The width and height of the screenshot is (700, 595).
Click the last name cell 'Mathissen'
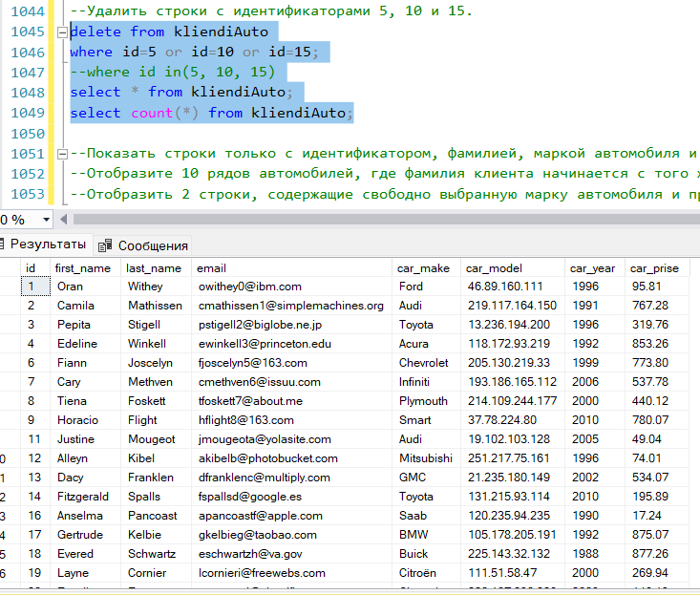155,306
